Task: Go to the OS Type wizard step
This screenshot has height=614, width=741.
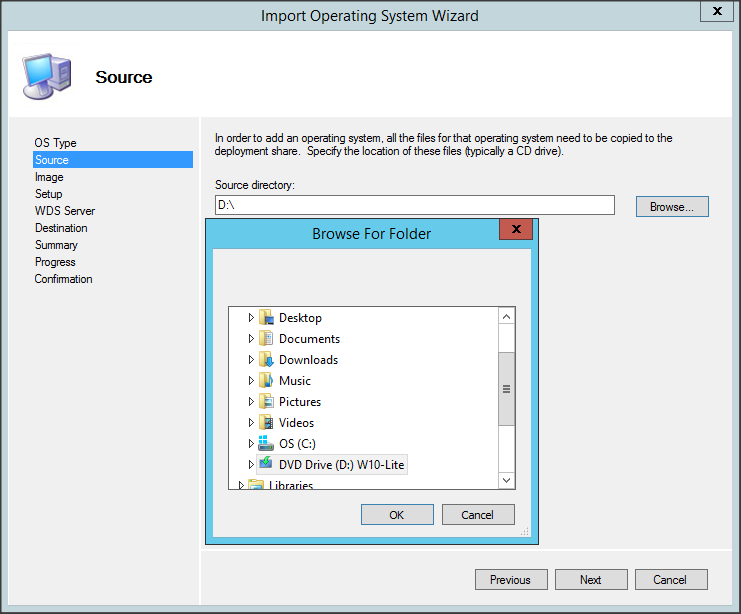Action: [x=55, y=143]
